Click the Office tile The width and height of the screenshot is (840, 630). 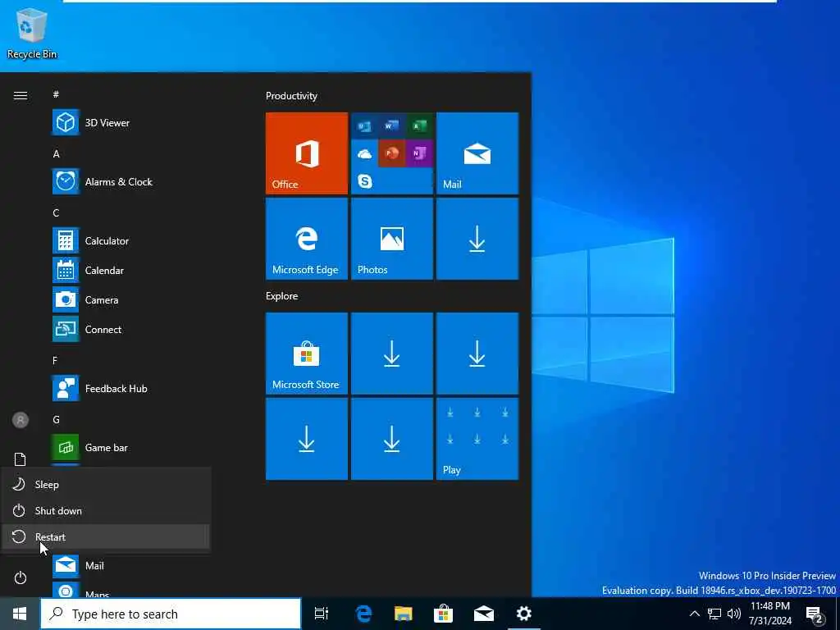307,153
